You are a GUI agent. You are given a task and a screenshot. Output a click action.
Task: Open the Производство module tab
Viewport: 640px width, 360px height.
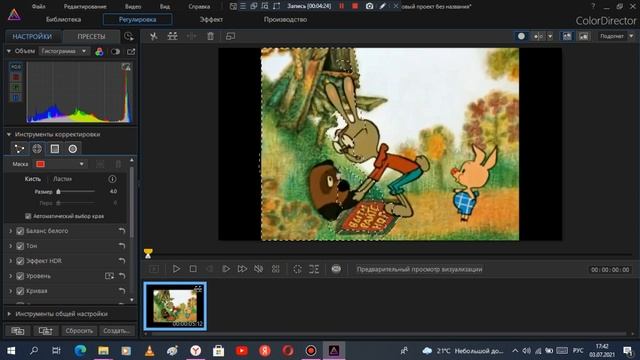[x=285, y=19]
